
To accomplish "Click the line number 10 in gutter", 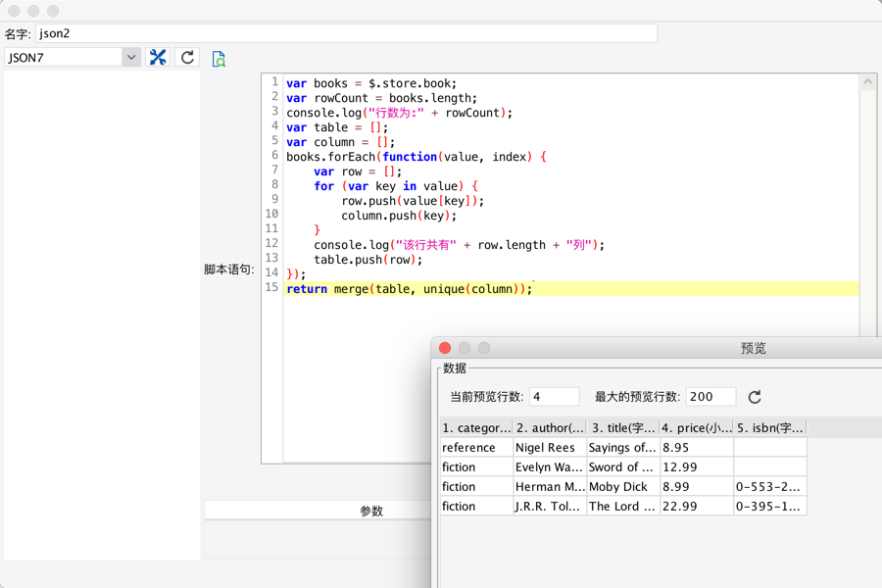I will click(x=271, y=214).
